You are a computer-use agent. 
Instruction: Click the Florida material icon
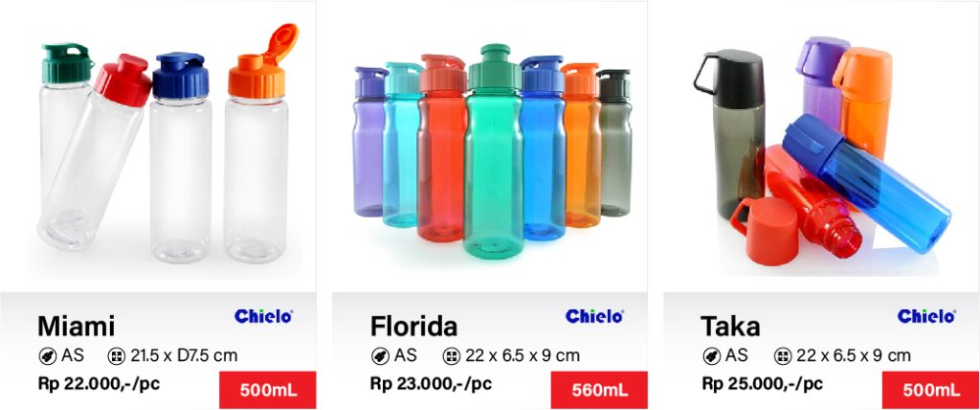(x=381, y=355)
